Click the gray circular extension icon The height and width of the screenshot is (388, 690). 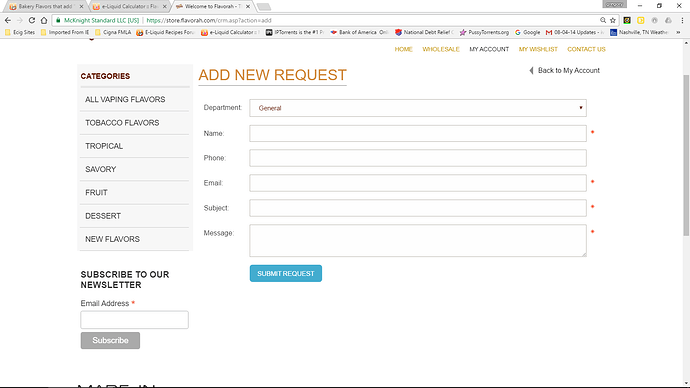coord(654,20)
